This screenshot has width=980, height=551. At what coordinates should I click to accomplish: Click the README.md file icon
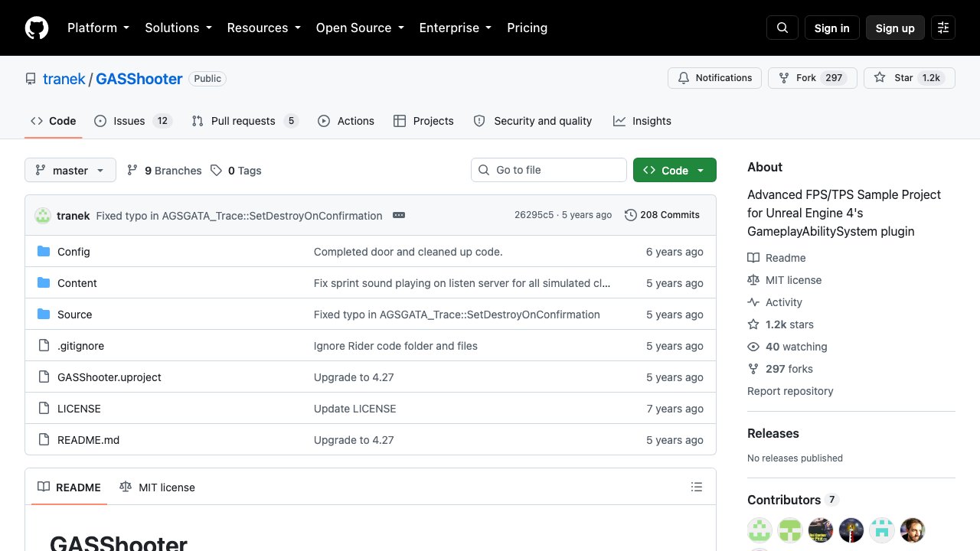[x=44, y=440]
